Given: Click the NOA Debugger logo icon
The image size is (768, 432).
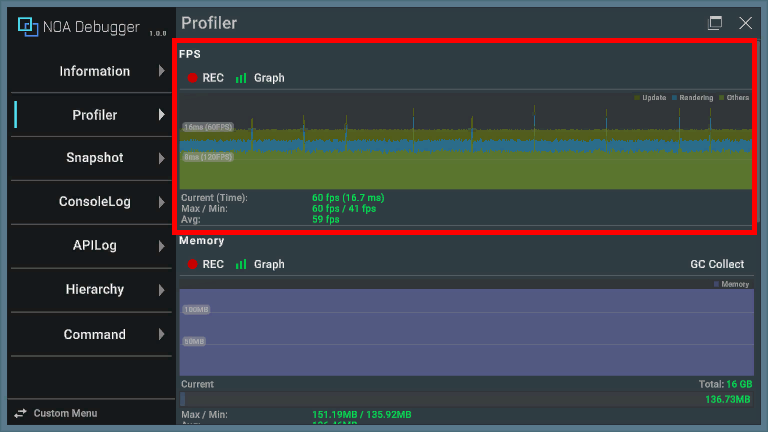Looking at the screenshot, I should tap(28, 27).
